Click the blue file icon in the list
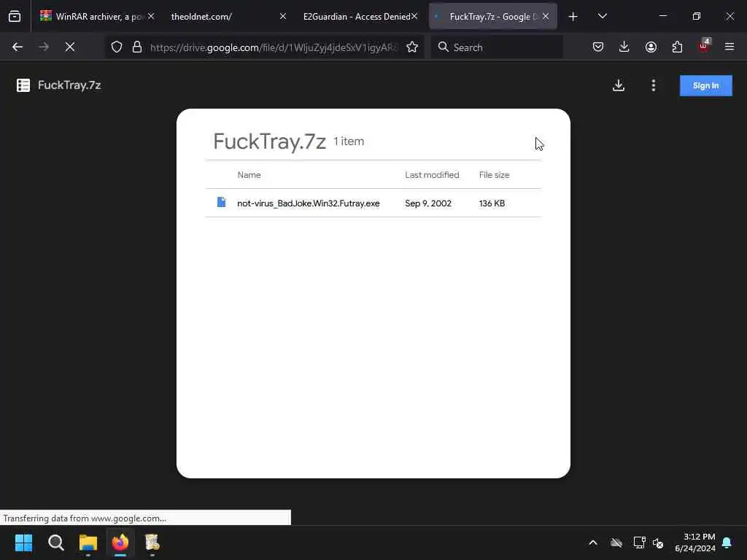This screenshot has height=560, width=747. pos(221,203)
